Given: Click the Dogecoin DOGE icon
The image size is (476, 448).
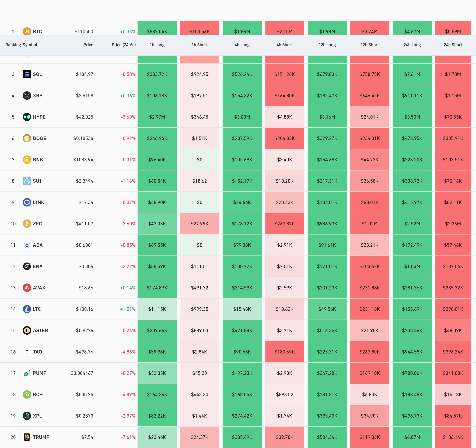Looking at the screenshot, I should [27, 138].
